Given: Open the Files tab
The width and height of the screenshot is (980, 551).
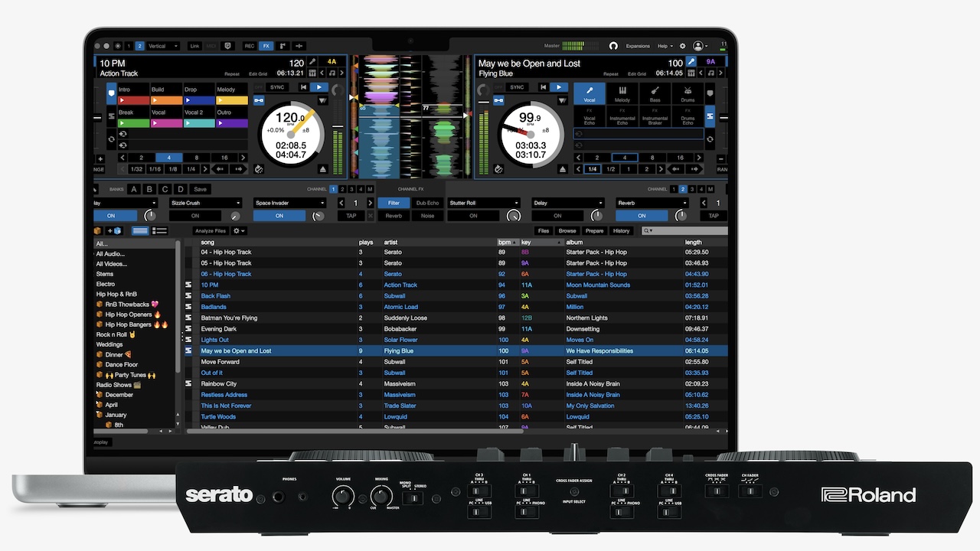Looking at the screenshot, I should pos(544,230).
